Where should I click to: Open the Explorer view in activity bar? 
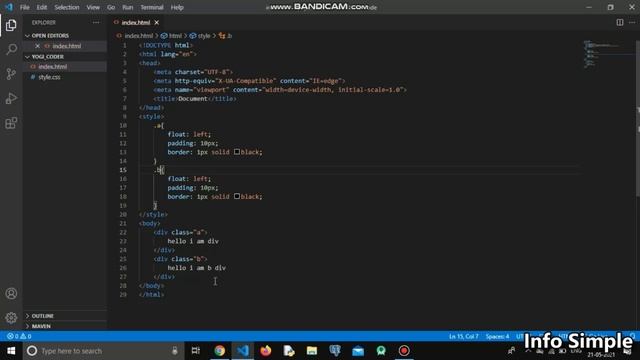pos(11,25)
